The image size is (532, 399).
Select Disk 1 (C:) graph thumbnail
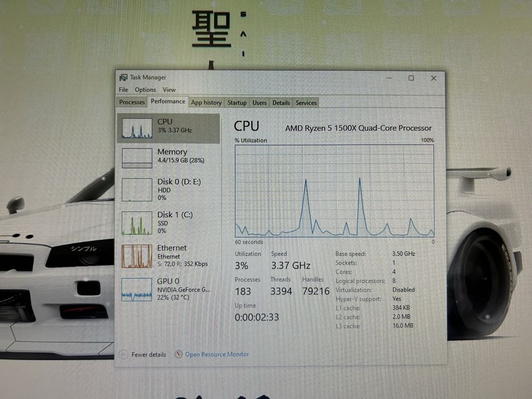pyautogui.click(x=137, y=223)
